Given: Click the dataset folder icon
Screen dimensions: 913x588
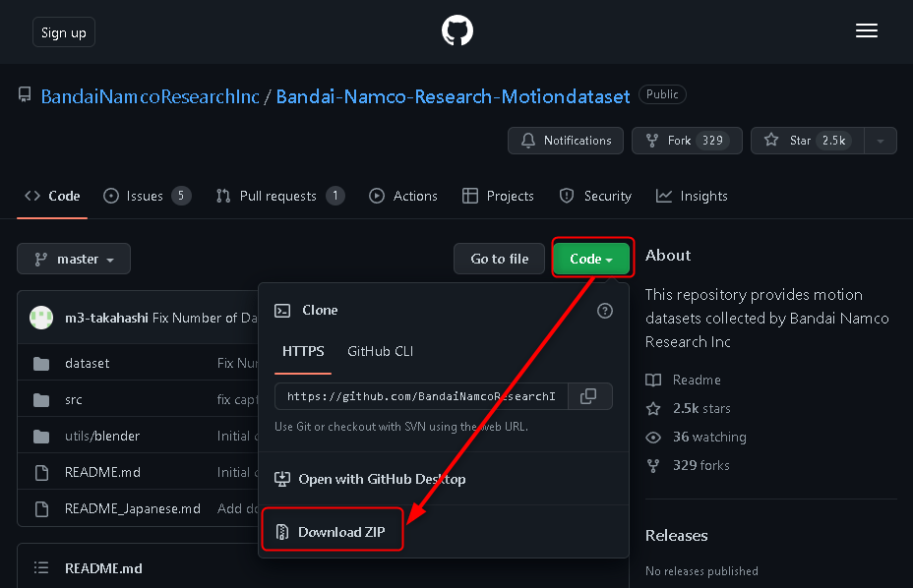Looking at the screenshot, I should coord(41,364).
